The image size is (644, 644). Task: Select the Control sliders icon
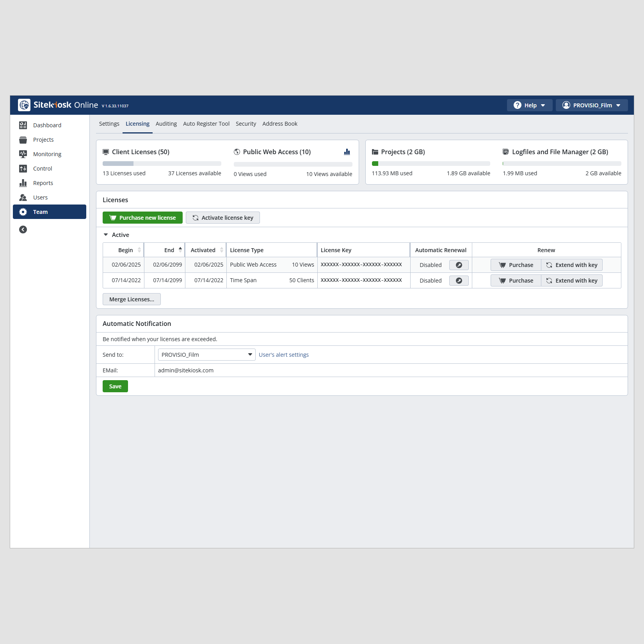tap(23, 169)
